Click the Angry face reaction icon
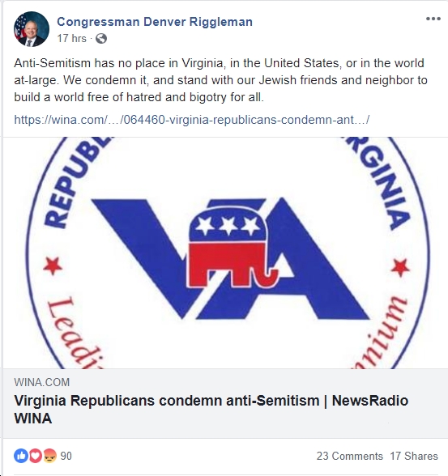Viewport: 448px width, 476px height. [x=49, y=456]
